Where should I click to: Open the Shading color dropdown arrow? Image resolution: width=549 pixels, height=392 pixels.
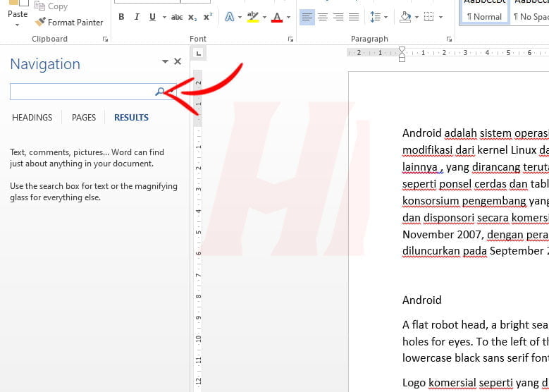pos(417,17)
